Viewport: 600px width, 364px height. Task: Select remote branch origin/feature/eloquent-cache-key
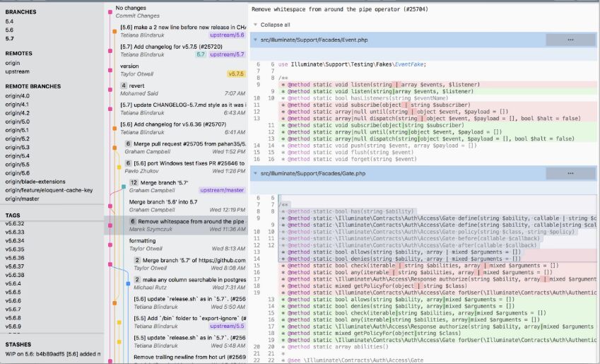pos(49,190)
